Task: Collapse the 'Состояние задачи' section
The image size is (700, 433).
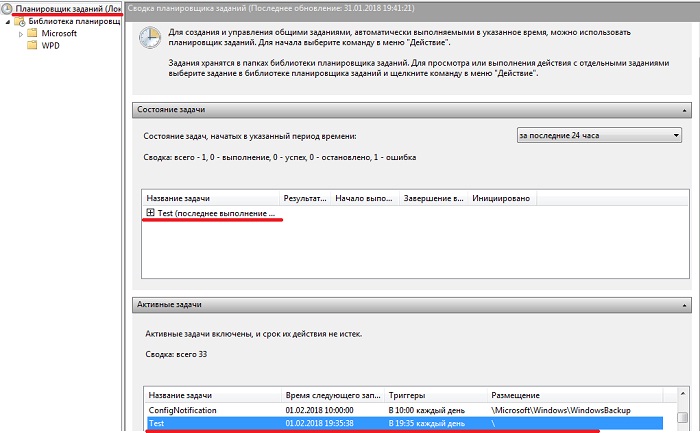Action: [x=684, y=110]
